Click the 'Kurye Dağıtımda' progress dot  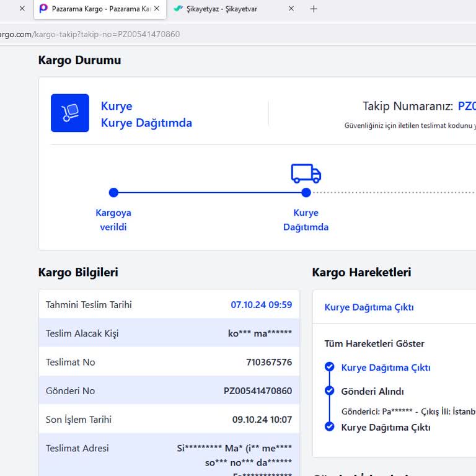[x=306, y=193]
